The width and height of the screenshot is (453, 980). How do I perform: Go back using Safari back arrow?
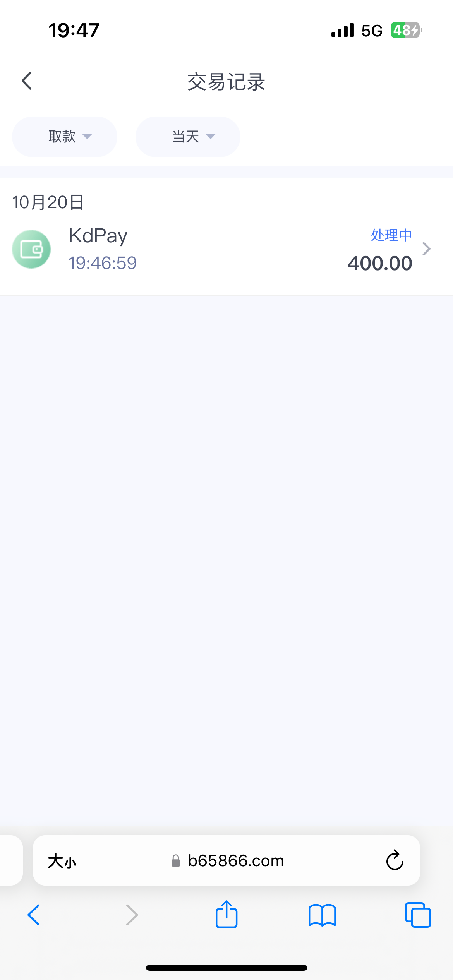pos(34,915)
